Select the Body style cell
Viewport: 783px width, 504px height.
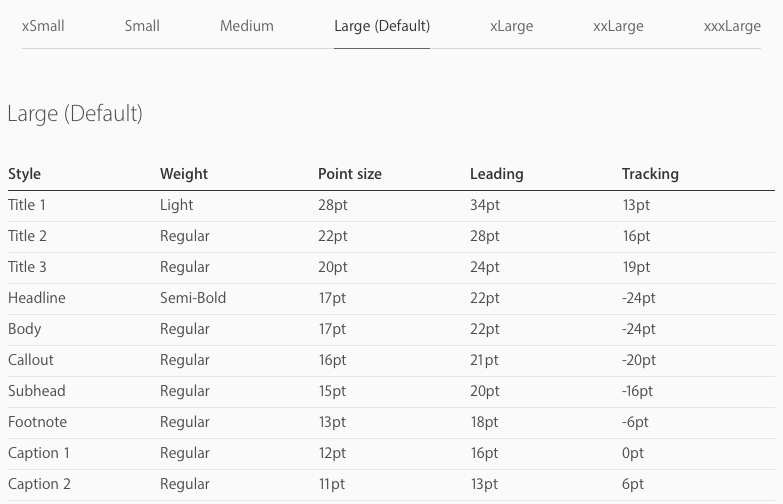coord(24,330)
